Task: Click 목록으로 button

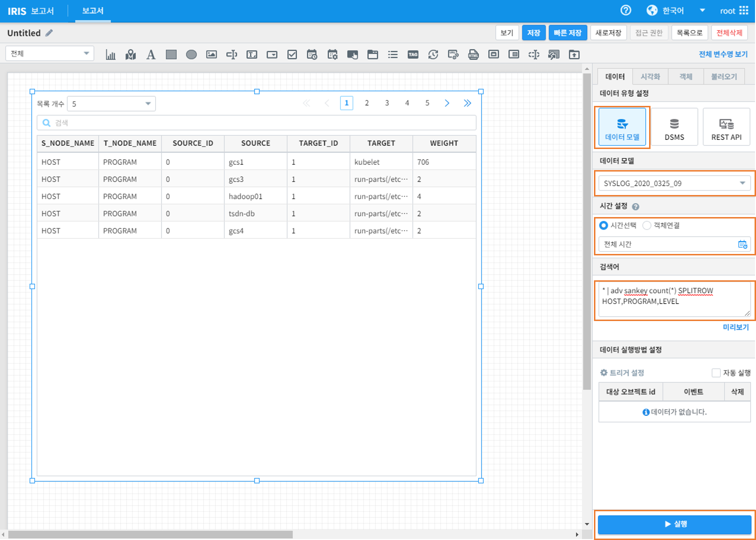Action: point(689,33)
